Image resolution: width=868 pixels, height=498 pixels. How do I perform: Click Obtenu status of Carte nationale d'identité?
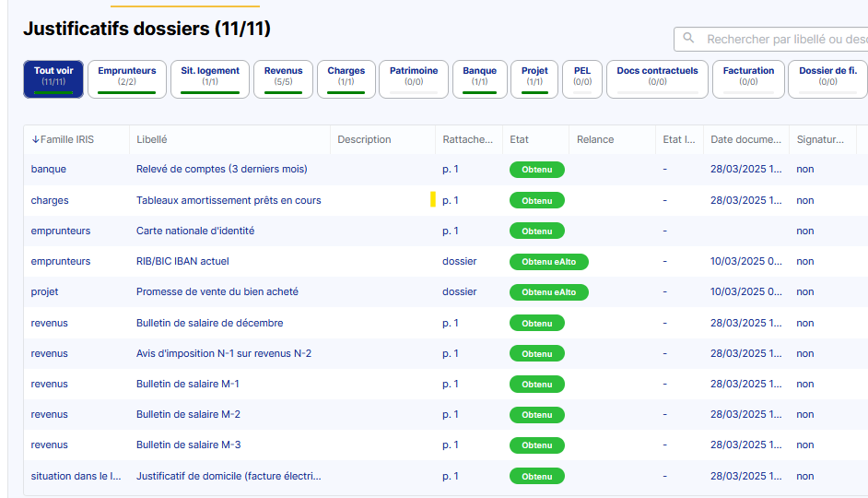coord(536,231)
